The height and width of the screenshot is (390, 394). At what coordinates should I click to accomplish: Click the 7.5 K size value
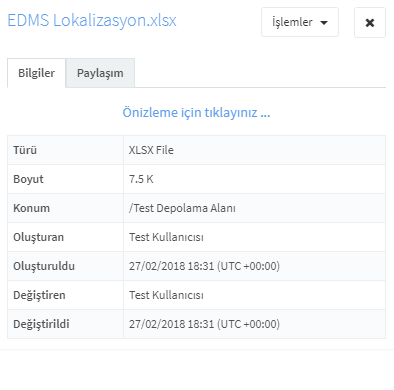[x=141, y=179]
